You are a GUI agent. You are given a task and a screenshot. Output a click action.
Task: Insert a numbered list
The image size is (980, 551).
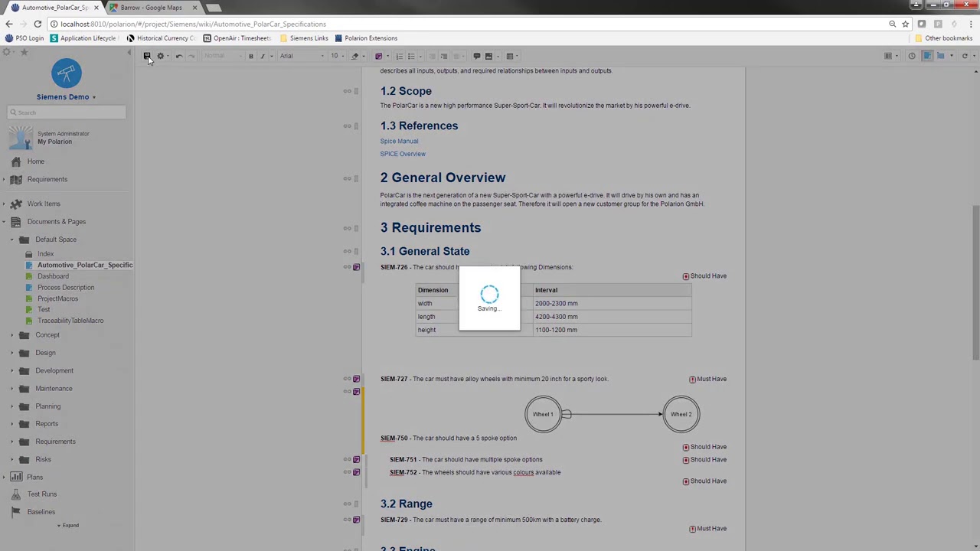tap(399, 56)
